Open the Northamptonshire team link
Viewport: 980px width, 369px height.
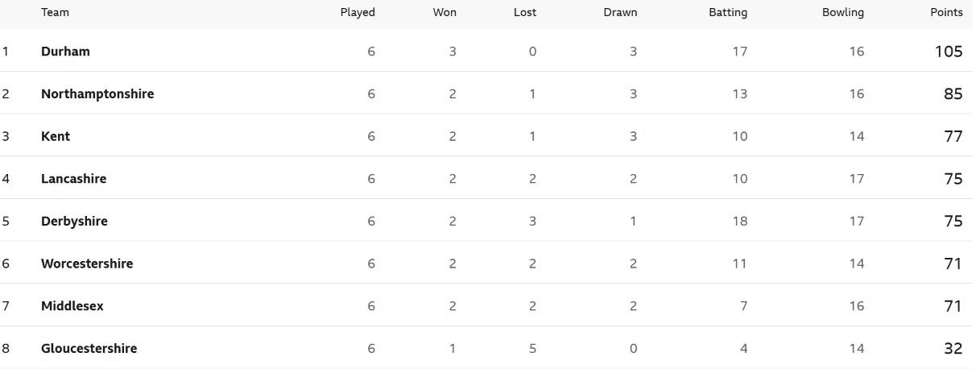pyautogui.click(x=97, y=93)
